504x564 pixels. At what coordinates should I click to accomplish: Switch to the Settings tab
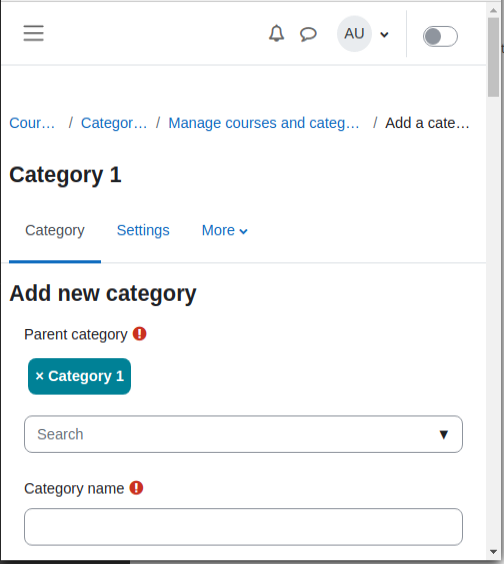click(143, 230)
